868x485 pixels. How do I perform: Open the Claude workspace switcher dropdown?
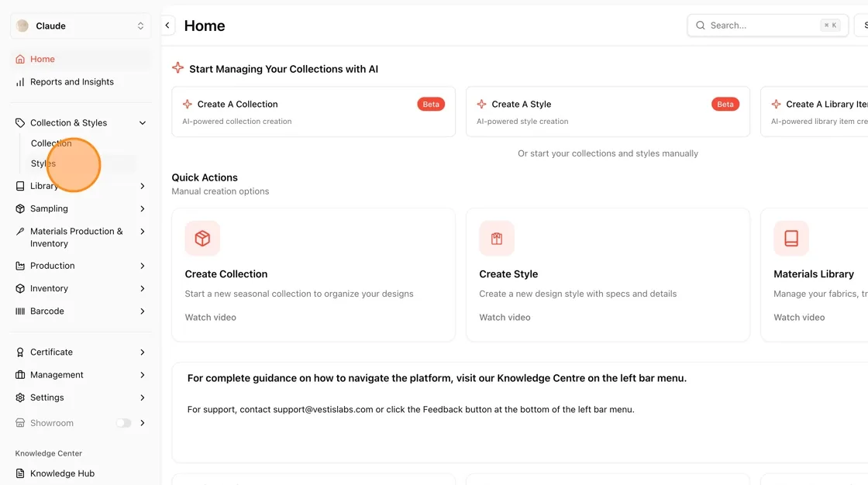pyautogui.click(x=81, y=26)
